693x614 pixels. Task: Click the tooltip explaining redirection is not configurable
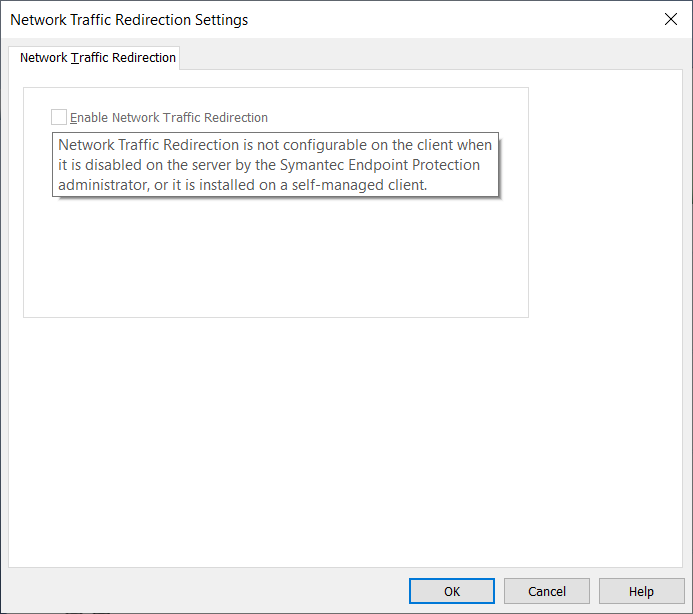pos(275,165)
